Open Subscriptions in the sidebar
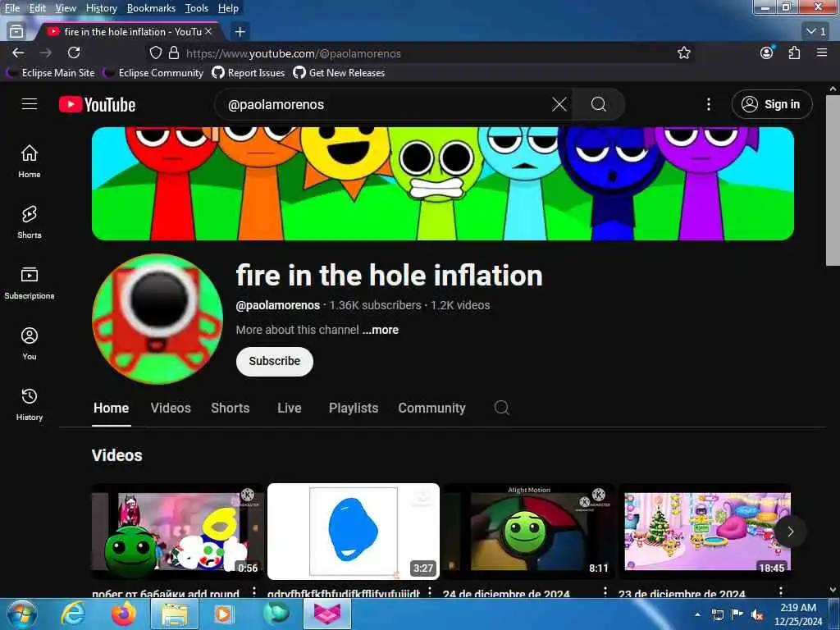This screenshot has height=630, width=840. coord(30,283)
